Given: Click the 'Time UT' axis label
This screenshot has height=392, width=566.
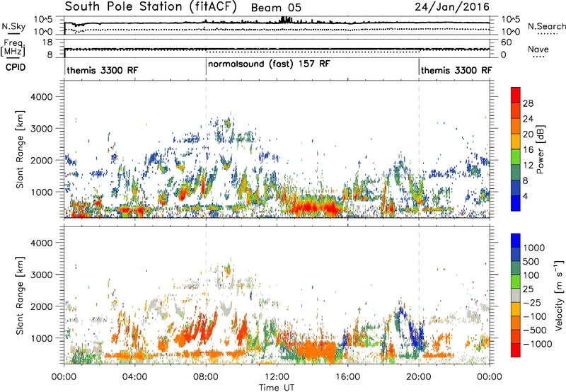Looking at the screenshot, I should click(277, 388).
